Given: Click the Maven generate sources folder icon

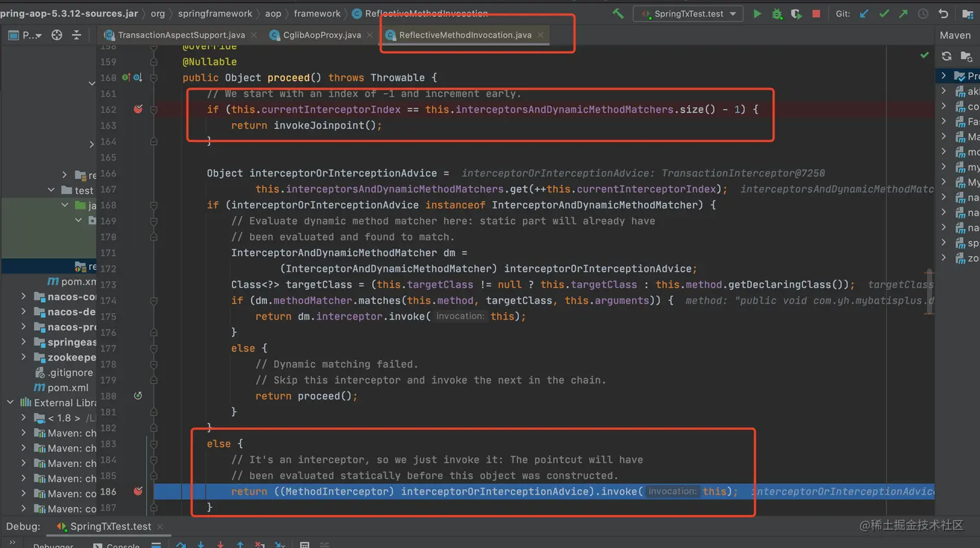Looking at the screenshot, I should coord(966,56).
